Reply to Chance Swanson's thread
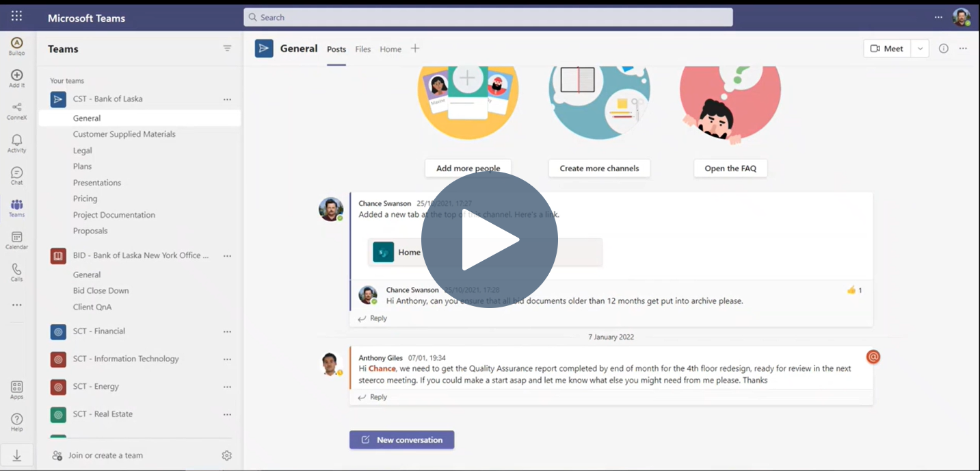Viewport: 980px width, 471px height. [373, 318]
